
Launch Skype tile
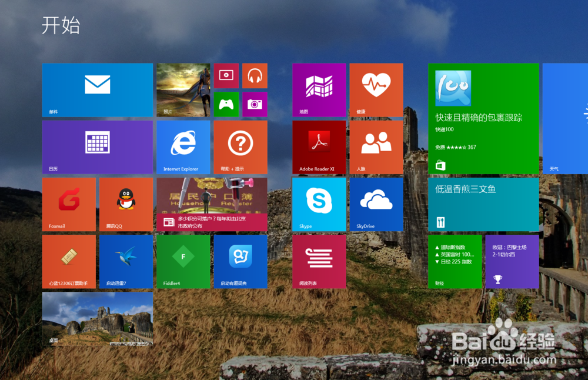[319, 205]
